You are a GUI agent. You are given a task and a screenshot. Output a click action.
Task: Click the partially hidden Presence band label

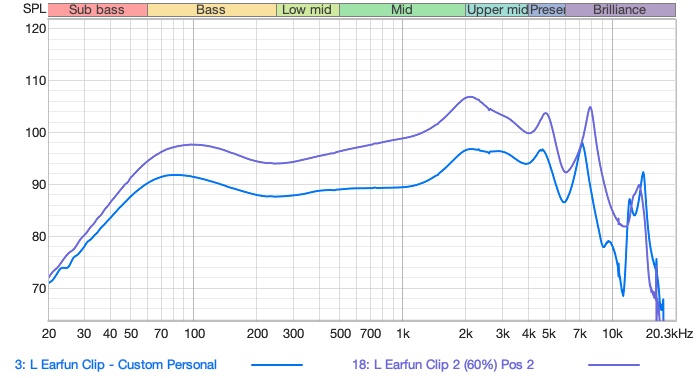(x=547, y=10)
